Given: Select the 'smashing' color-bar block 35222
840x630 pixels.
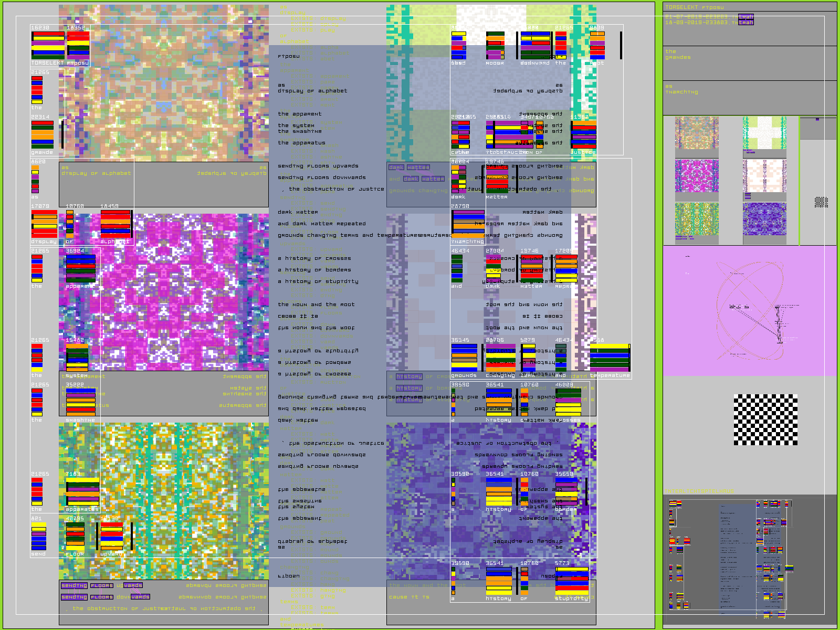Looking at the screenshot, I should 81,402.
